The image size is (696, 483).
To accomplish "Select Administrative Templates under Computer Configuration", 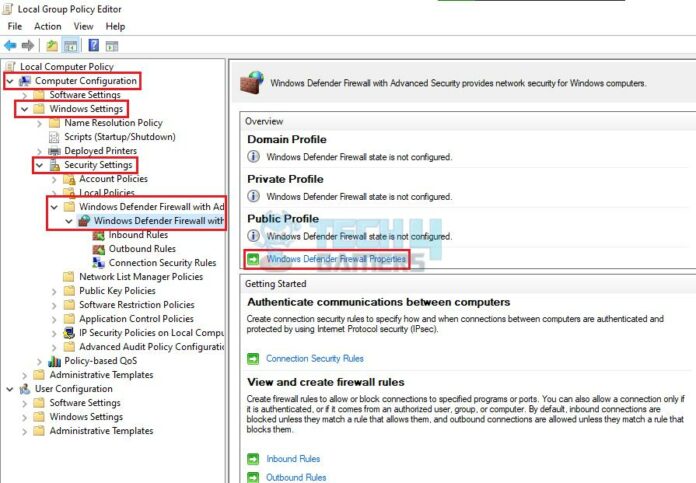I will click(101, 375).
